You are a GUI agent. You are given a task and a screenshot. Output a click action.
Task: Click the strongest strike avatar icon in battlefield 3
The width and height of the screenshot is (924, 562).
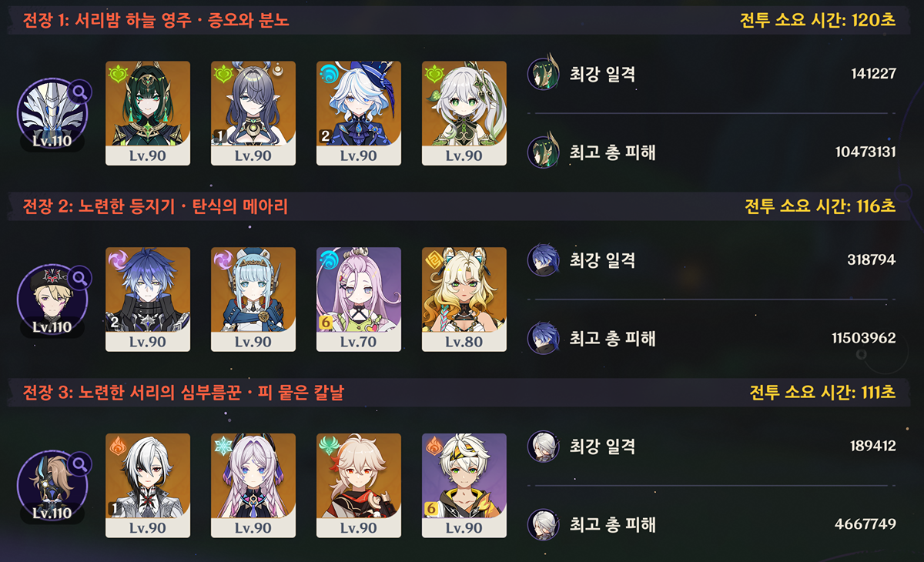pos(544,447)
